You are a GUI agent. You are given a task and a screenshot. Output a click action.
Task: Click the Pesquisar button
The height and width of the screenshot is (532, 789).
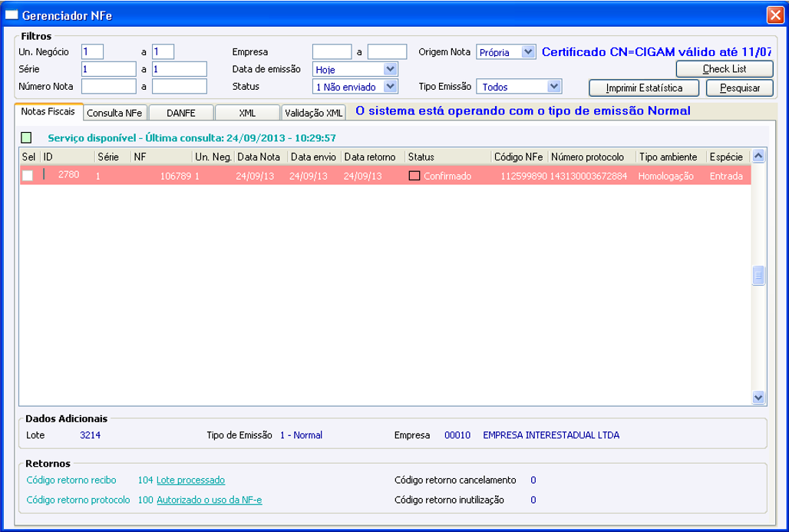[x=740, y=88]
